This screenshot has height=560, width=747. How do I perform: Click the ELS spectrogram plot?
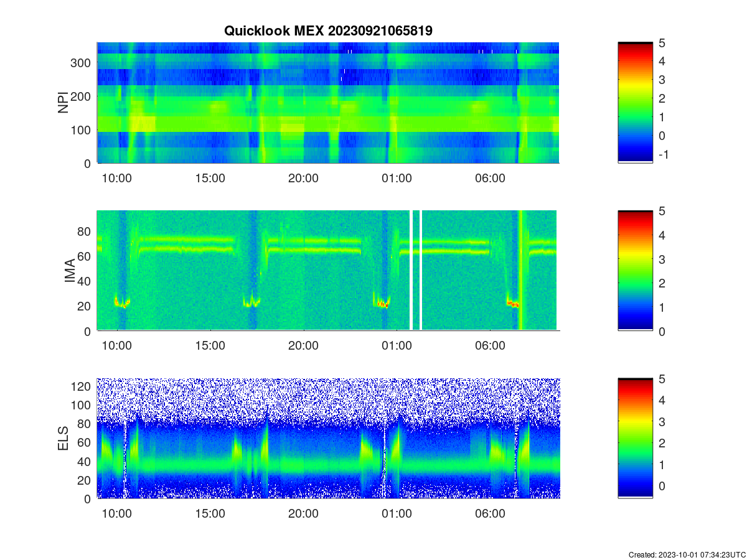coord(328,438)
